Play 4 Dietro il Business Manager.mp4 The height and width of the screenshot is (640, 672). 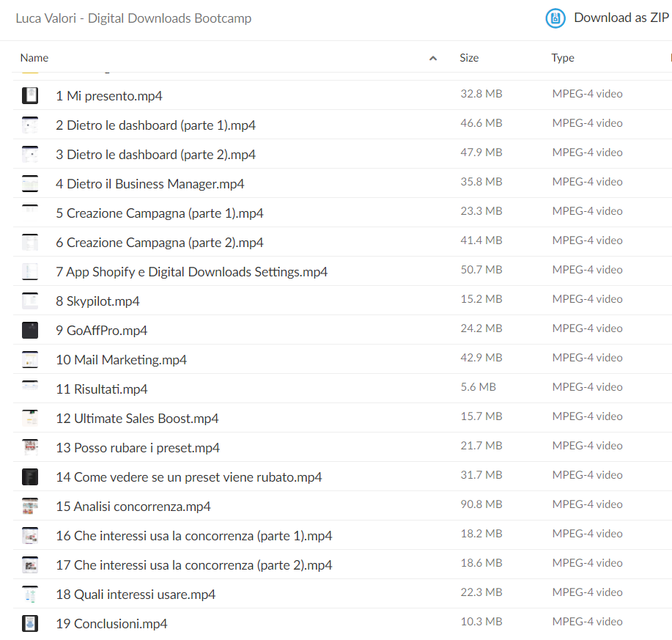tap(150, 184)
